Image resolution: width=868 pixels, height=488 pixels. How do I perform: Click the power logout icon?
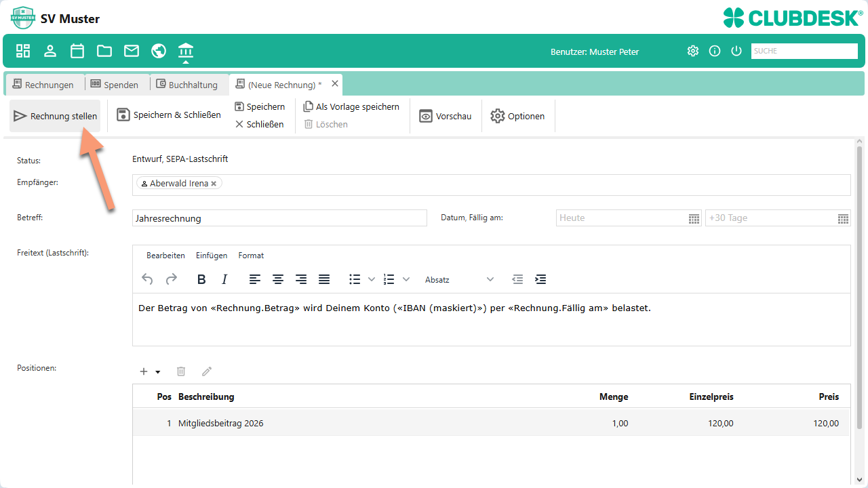[x=736, y=51]
